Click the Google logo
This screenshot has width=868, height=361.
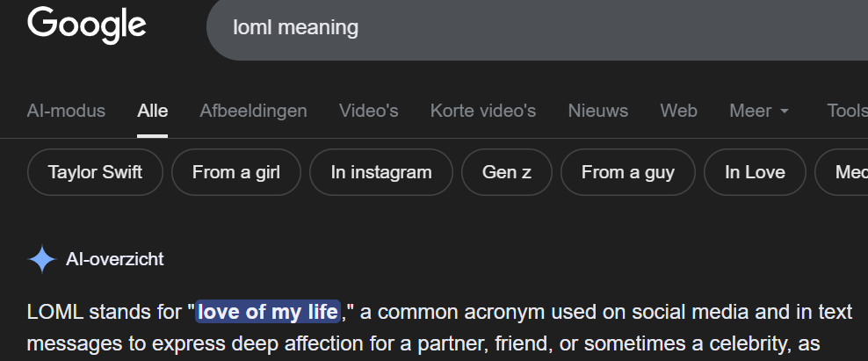[x=86, y=25]
